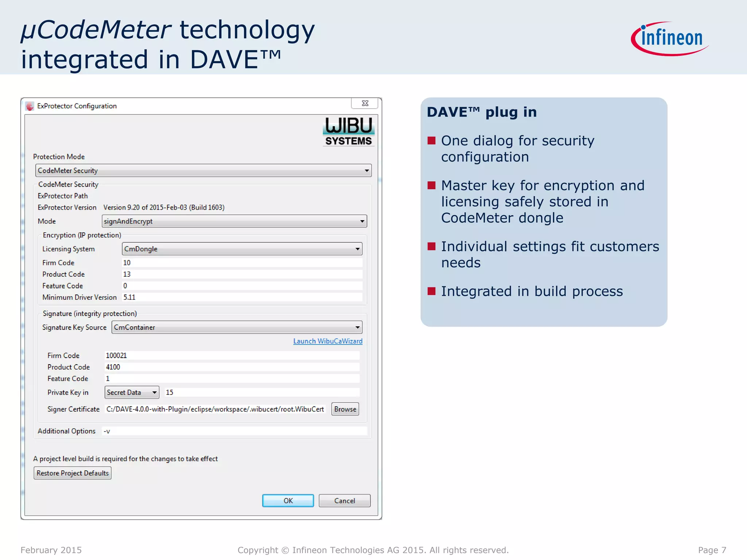Click the Copyright Infineon Technologies footer text
This screenshot has width=747, height=560.
[373, 550]
